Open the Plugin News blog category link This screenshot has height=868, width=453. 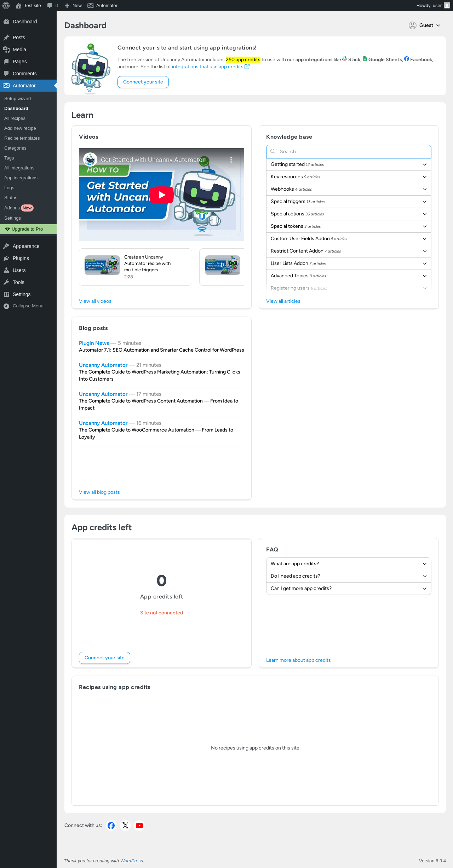pyautogui.click(x=94, y=343)
